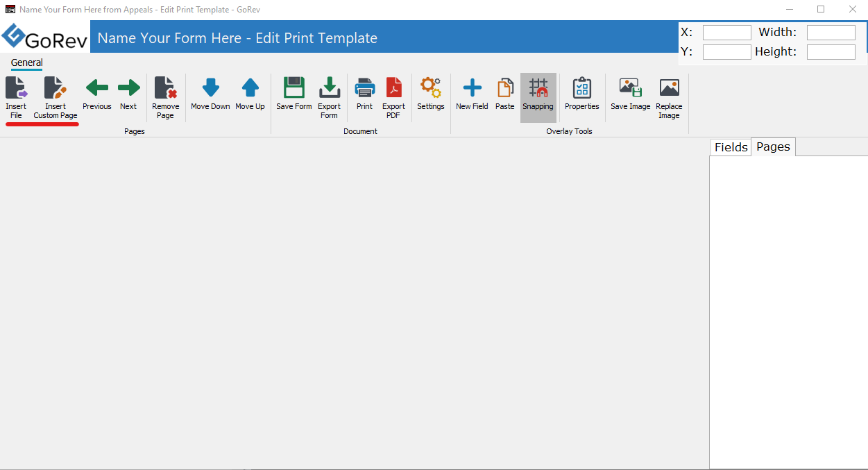The image size is (868, 470).
Task: Choose Insert Custom Page tool
Action: tap(56, 97)
